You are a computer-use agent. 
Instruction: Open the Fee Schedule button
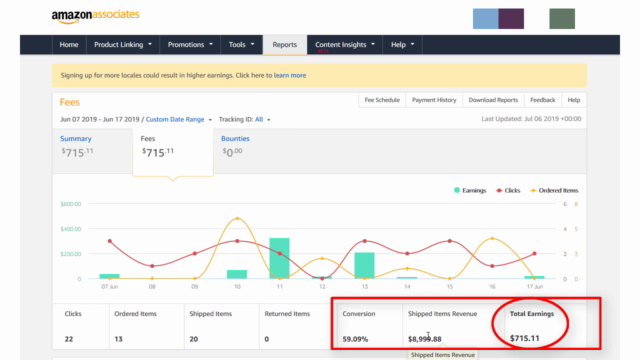click(382, 100)
